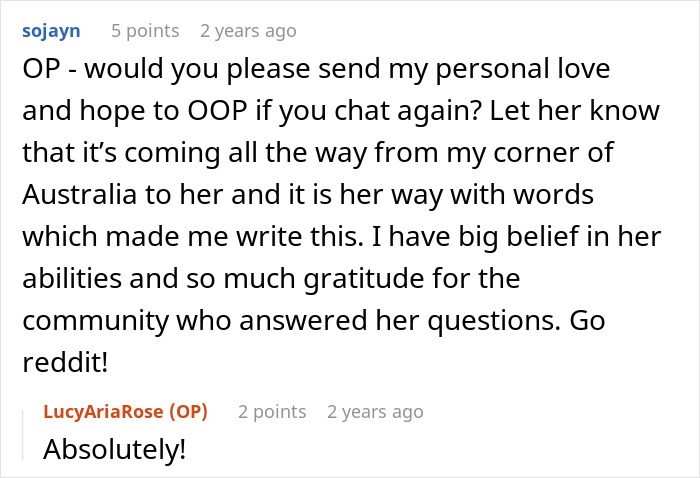Click the word 'questions.' in the comment

(x=494, y=320)
